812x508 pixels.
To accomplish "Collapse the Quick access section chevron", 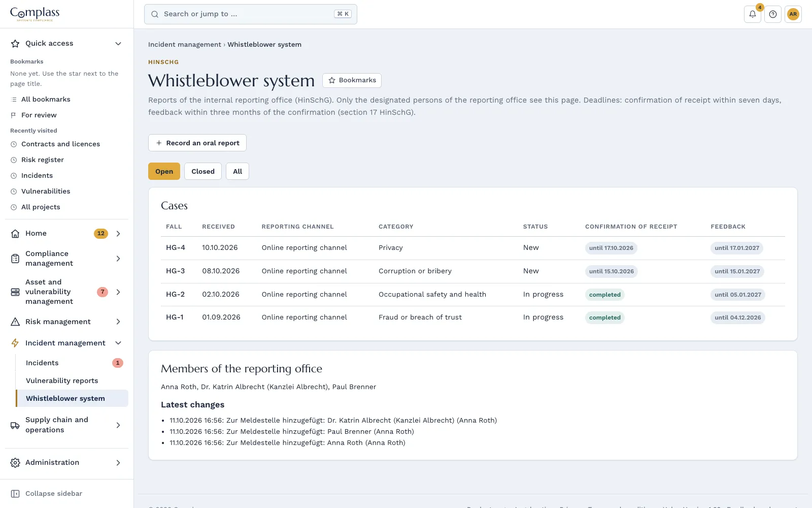I will (x=118, y=44).
